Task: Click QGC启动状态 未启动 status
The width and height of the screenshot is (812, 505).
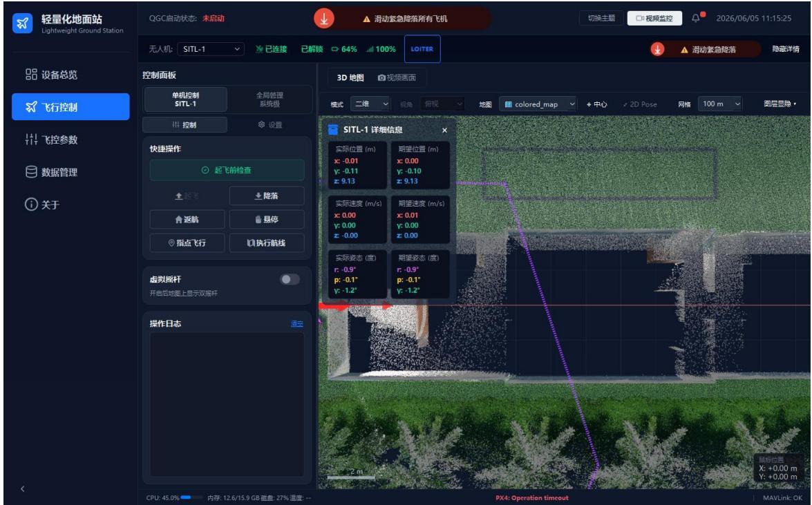Action: point(187,18)
